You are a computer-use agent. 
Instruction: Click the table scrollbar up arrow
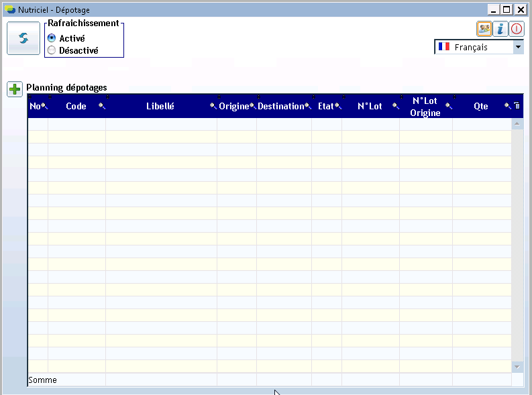coord(517,124)
